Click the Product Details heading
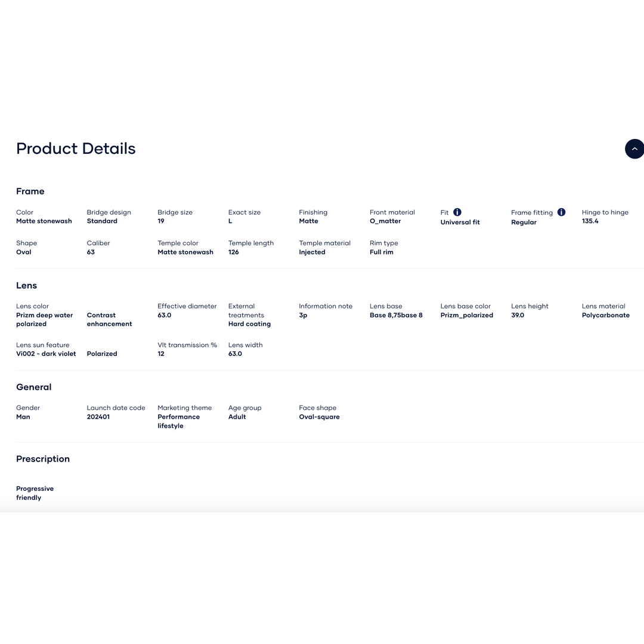This screenshot has width=644, height=644. [x=76, y=148]
